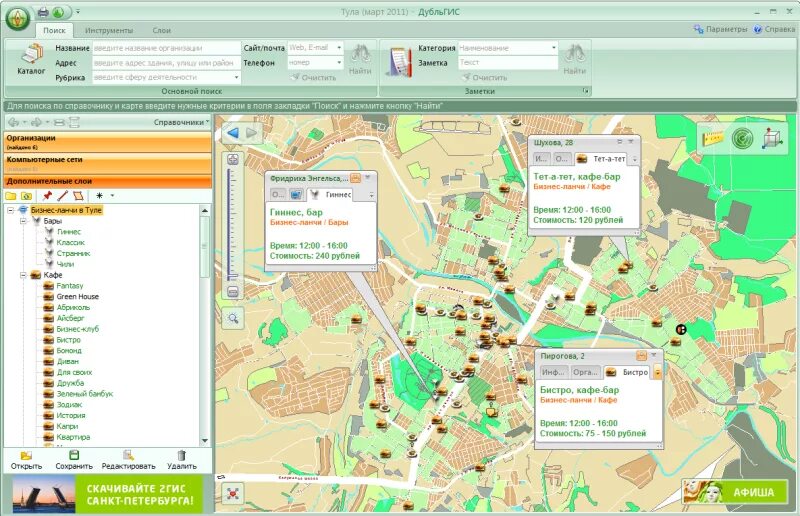Collapse the Кафе tree node
Screen dimensions: 800x516
[x=23, y=275]
